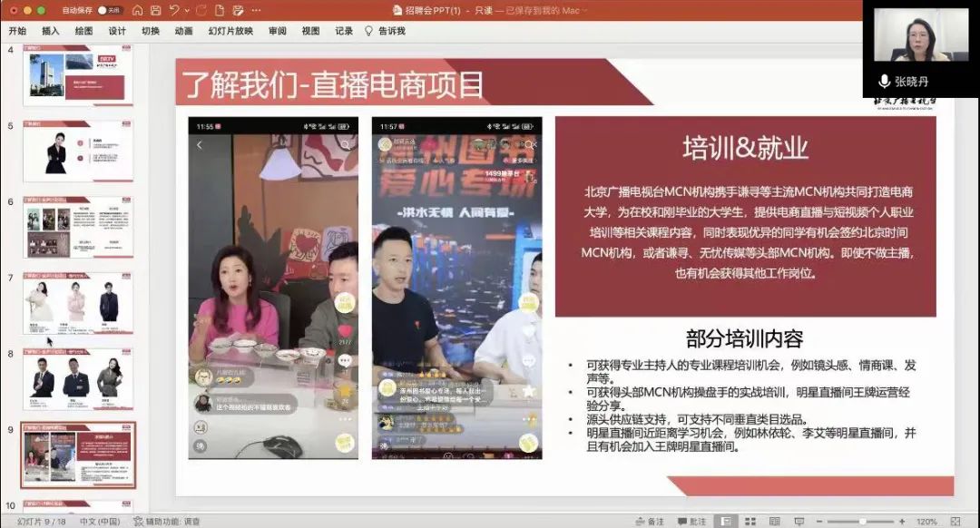The height and width of the screenshot is (528, 980).
Task: Open the 120% zoom level dialog
Action: click(x=926, y=522)
